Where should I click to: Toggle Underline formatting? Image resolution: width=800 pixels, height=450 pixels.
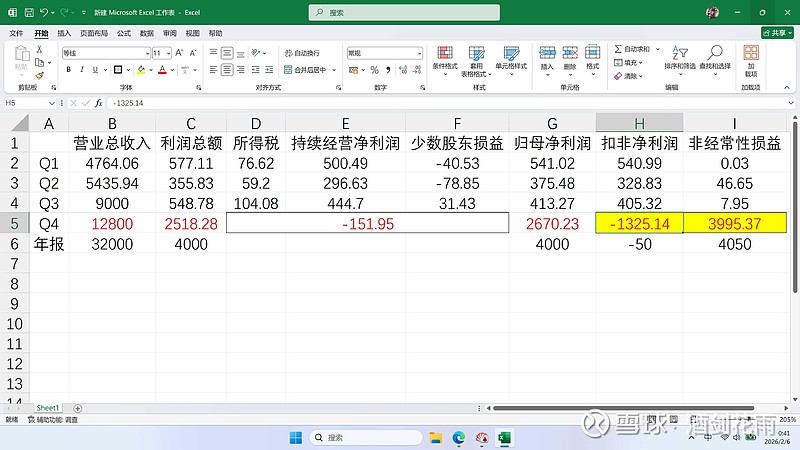95,69
